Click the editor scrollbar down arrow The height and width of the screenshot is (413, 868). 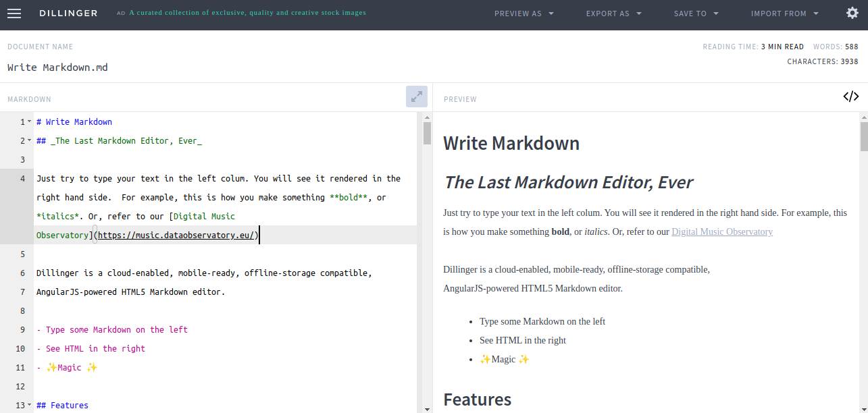pos(427,408)
